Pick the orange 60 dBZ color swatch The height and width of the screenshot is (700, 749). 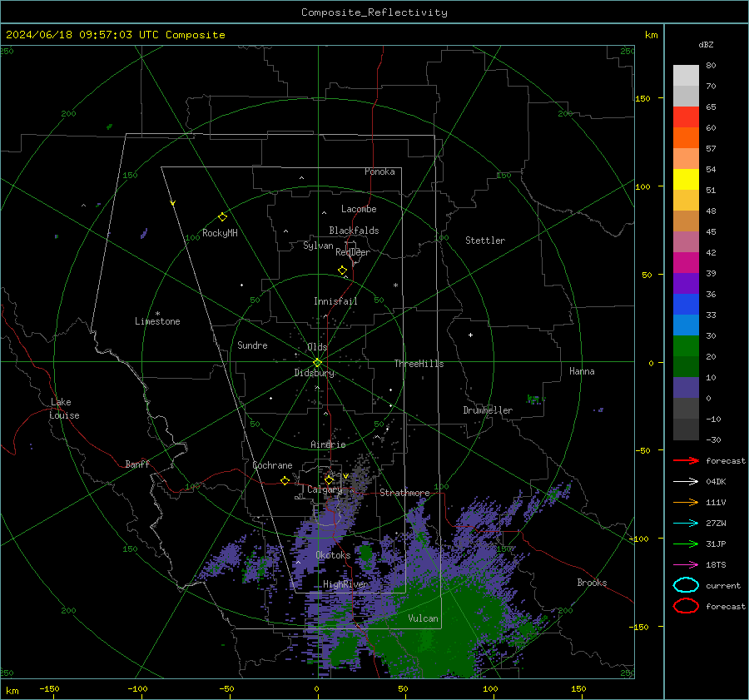(x=686, y=137)
